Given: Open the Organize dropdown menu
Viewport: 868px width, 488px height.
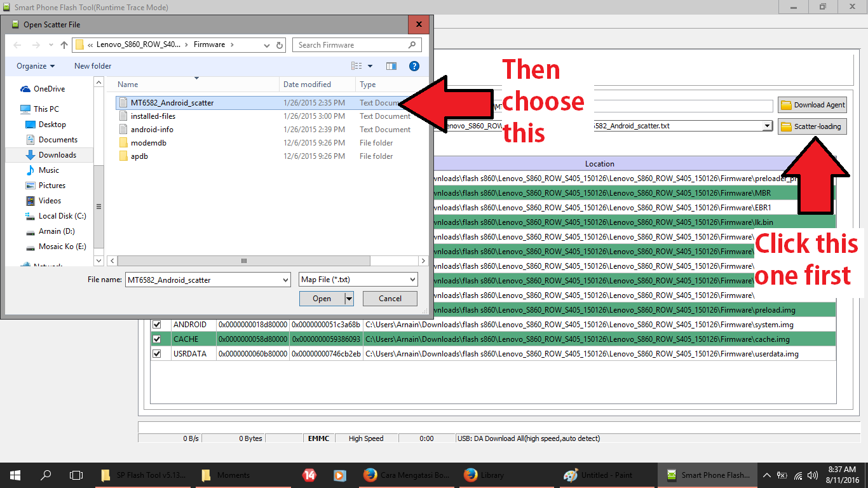Looking at the screenshot, I should (x=36, y=66).
